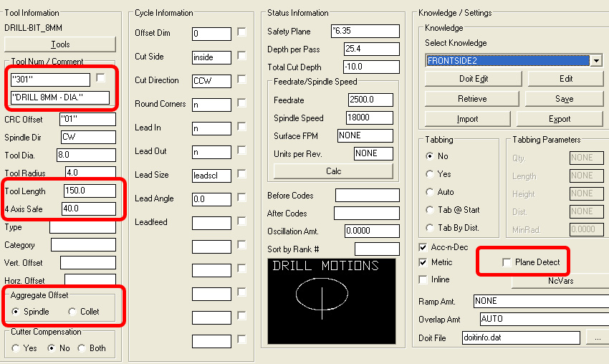Set Tabbing to Yes
This screenshot has width=609, height=364.
pyautogui.click(x=430, y=174)
